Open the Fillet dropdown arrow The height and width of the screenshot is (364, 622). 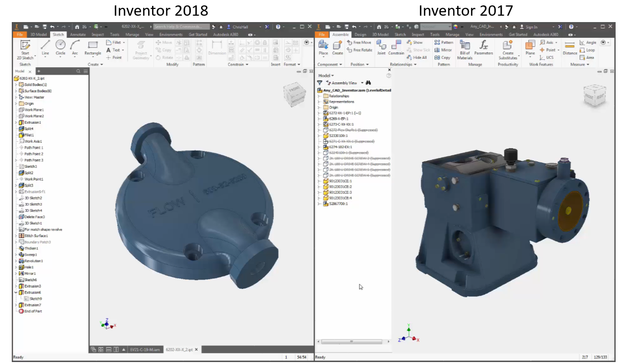[124, 43]
